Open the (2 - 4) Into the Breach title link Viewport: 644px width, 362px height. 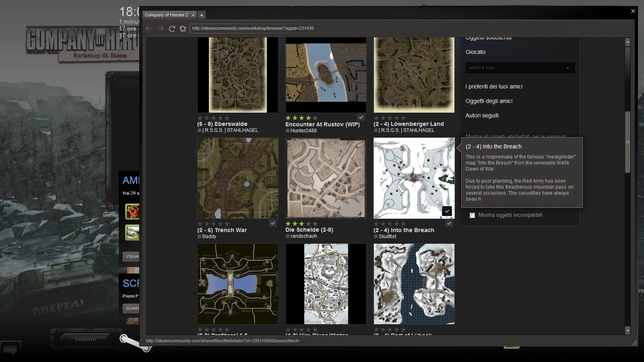404,230
